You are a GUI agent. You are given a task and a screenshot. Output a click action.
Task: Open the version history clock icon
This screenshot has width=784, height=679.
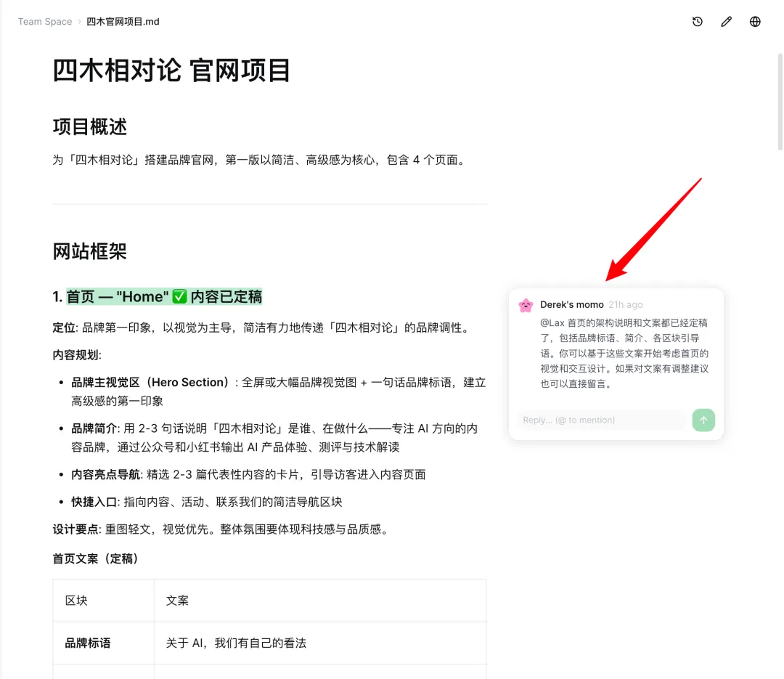point(698,22)
